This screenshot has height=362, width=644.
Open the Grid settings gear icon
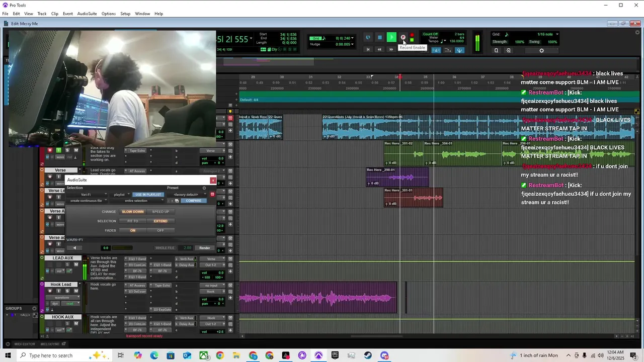541,50
